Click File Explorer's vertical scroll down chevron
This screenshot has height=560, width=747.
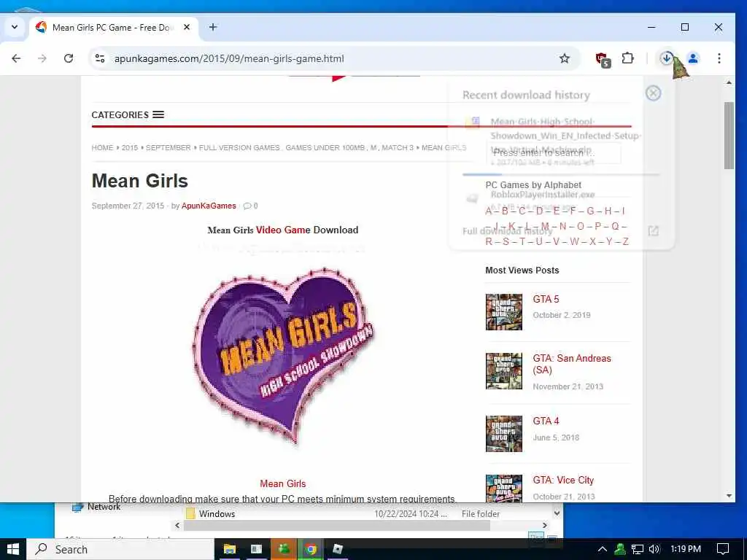coord(557,513)
